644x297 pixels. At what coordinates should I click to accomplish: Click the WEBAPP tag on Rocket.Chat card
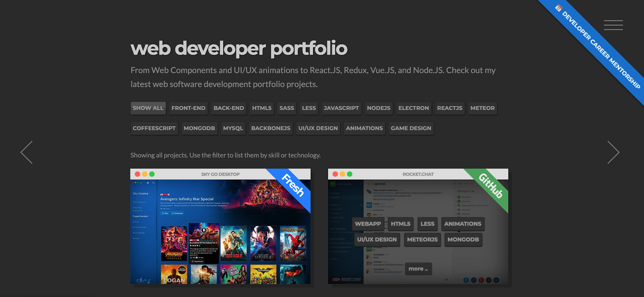tap(368, 224)
